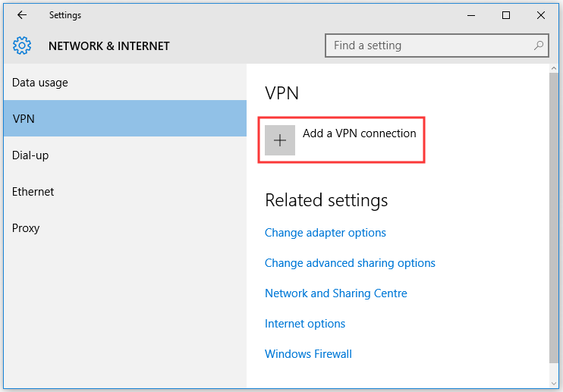This screenshot has width=563, height=392.
Task: Minimize the Settings window
Action: click(x=471, y=15)
